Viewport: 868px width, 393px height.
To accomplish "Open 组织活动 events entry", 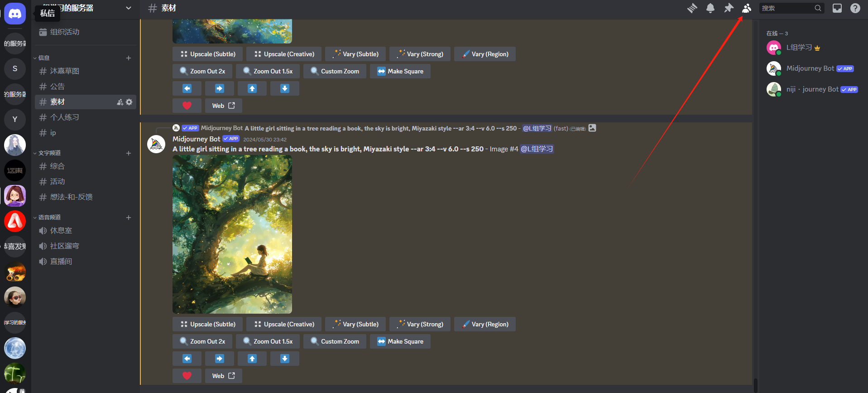I will (x=86, y=32).
